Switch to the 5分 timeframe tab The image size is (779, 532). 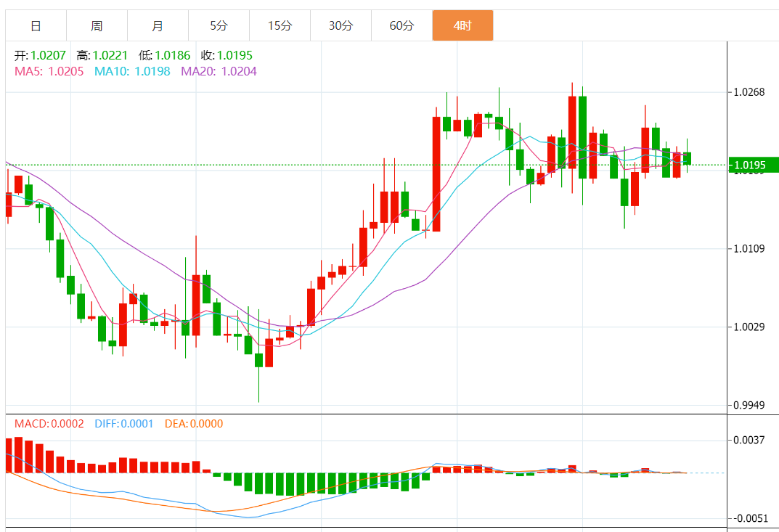point(219,25)
